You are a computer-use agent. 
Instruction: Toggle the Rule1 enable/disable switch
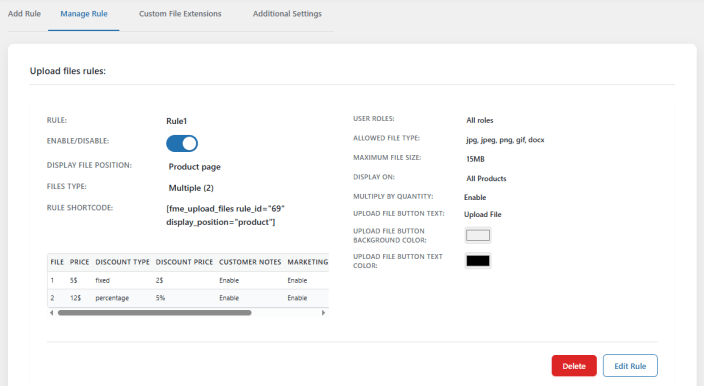click(x=182, y=144)
